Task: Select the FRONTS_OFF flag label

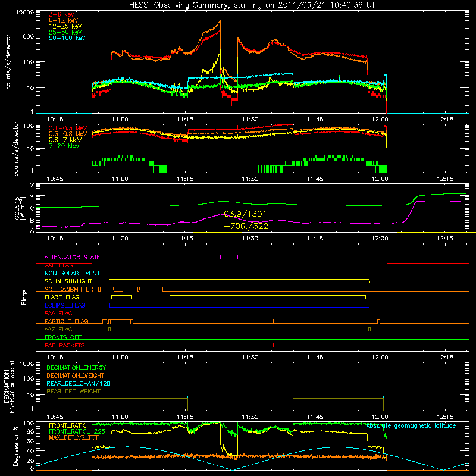Action: point(63,337)
